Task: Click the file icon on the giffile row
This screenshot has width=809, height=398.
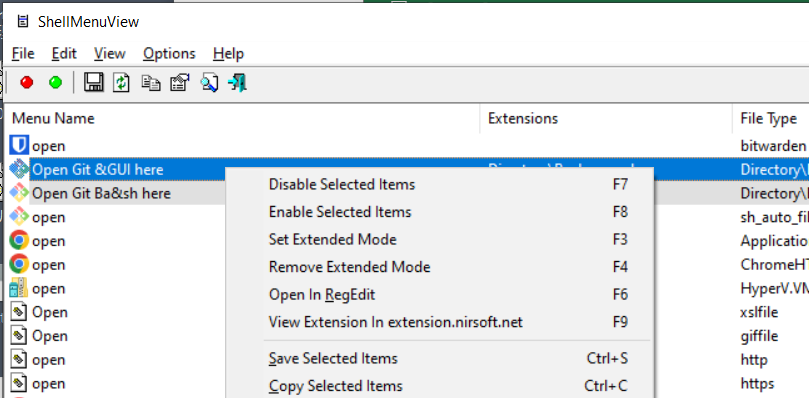Action: [x=19, y=336]
